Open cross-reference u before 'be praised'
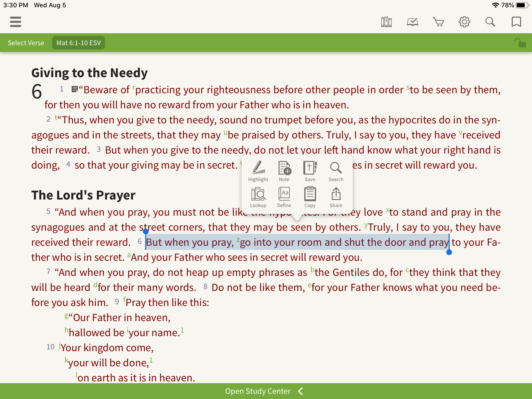 click(225, 133)
